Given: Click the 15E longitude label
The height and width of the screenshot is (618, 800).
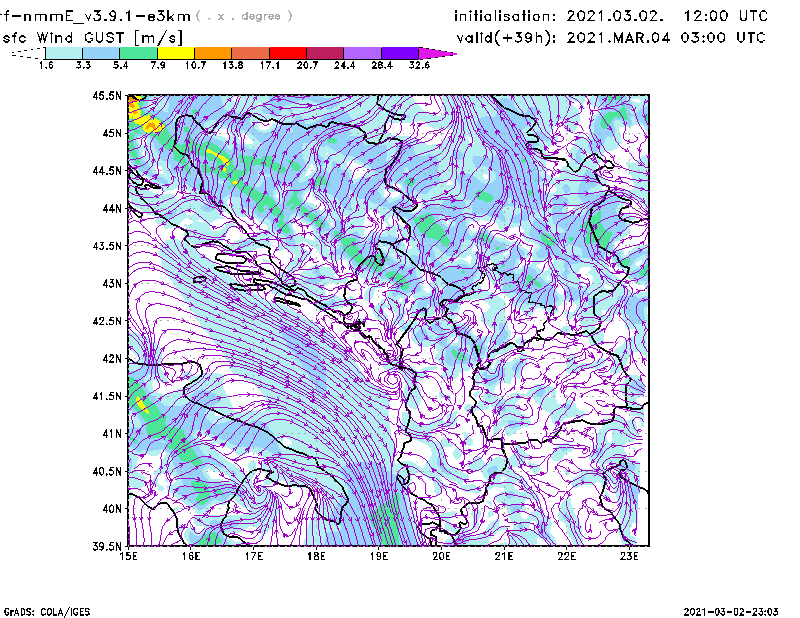Looking at the screenshot, I should pos(129,556).
